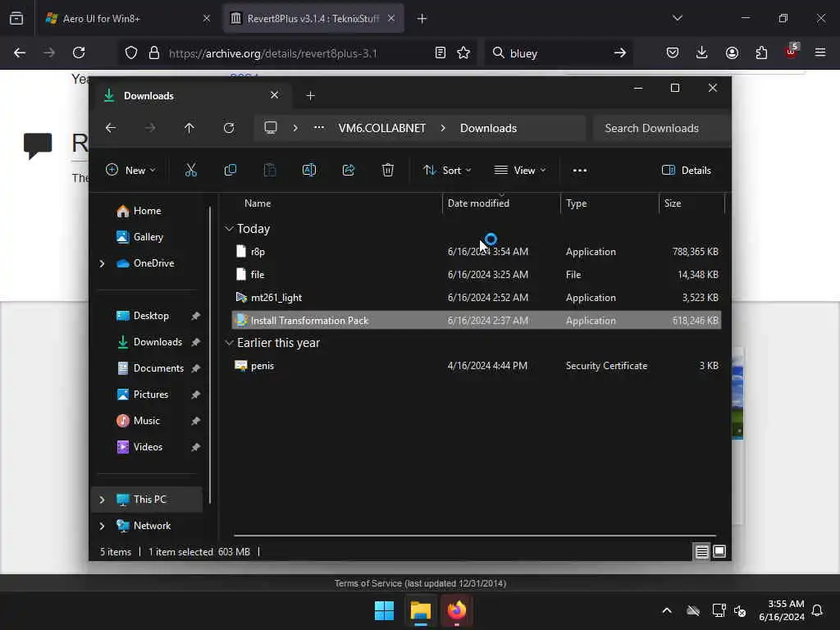Click breadcrumb chevron after VM6.COLLABNET
840x630 pixels.
pos(443,128)
